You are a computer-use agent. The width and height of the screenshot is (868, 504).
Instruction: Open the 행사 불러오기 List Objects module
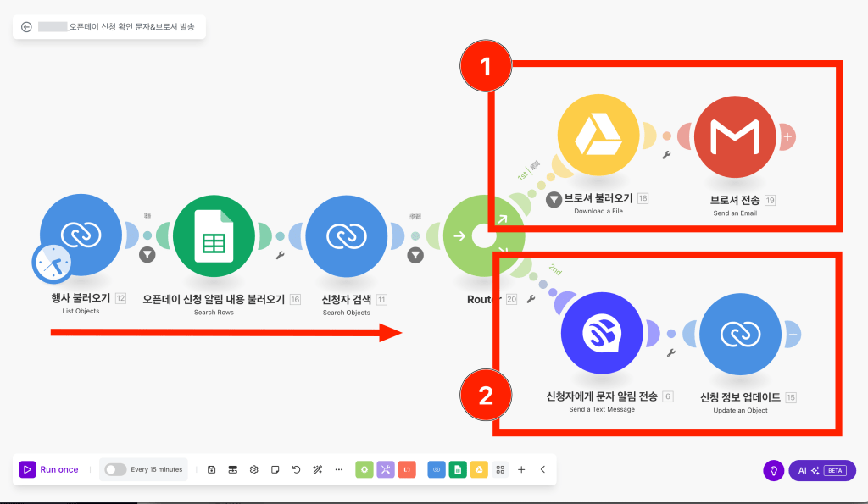click(x=81, y=235)
